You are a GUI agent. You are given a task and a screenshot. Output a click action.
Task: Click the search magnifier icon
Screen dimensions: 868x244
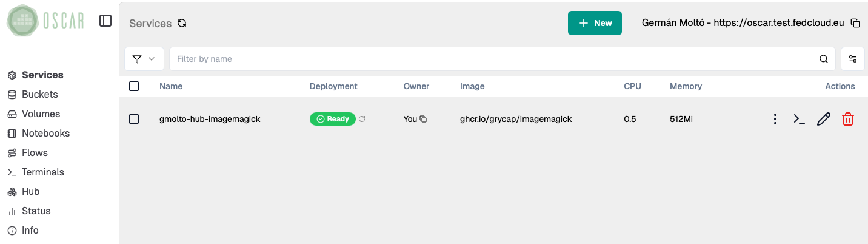pyautogui.click(x=823, y=59)
